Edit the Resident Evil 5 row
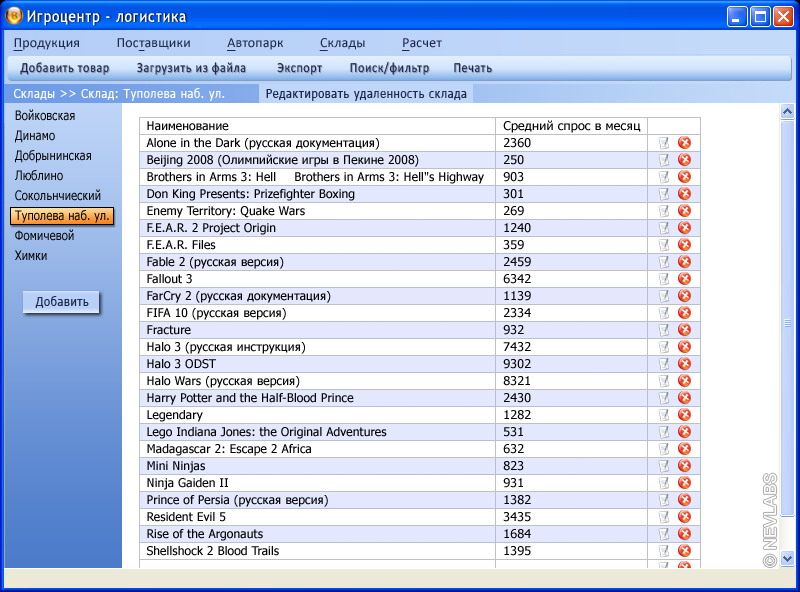Viewport: 800px width, 592px height. pos(664,517)
